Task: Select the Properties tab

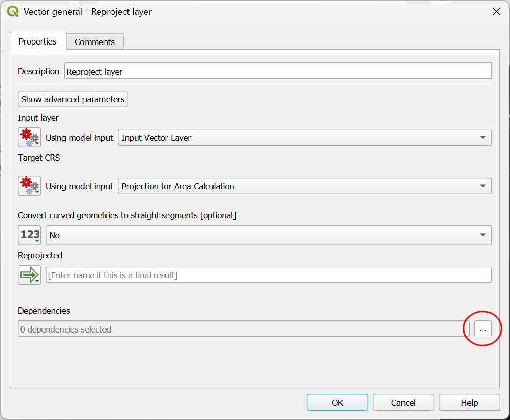Action: point(37,41)
